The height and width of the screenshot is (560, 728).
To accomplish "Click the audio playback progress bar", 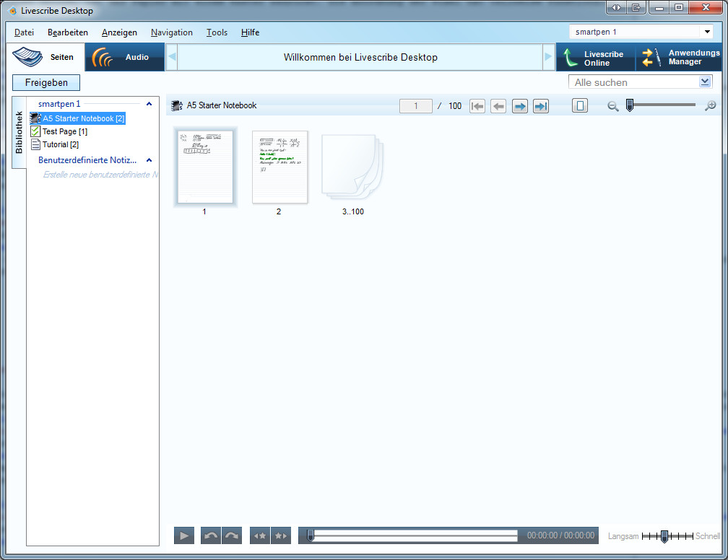I will (x=414, y=536).
